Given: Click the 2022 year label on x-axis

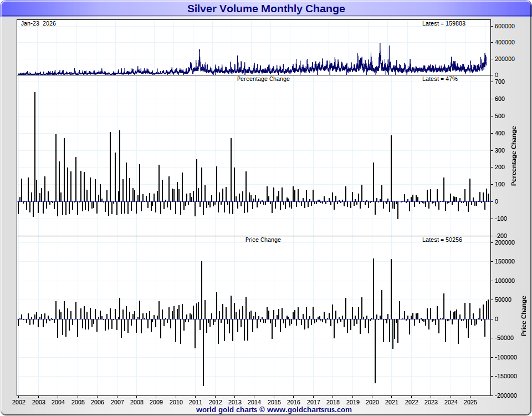Looking at the screenshot, I should (412, 403).
